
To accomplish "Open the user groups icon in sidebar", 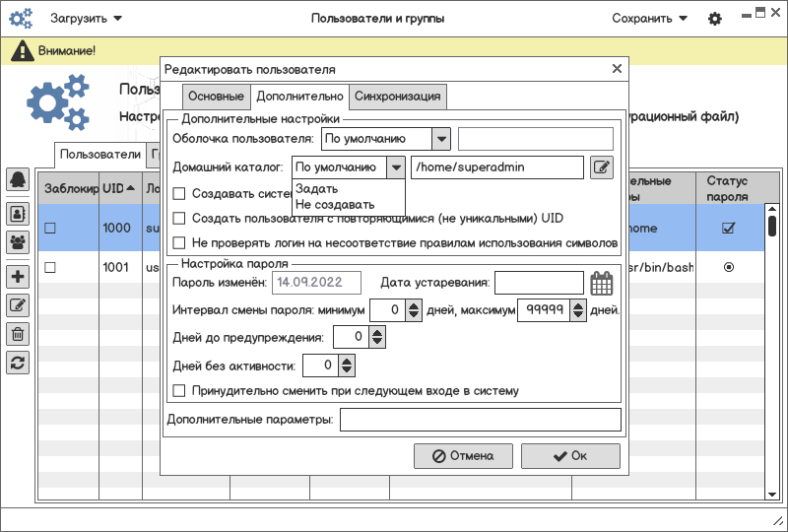I will [x=18, y=239].
